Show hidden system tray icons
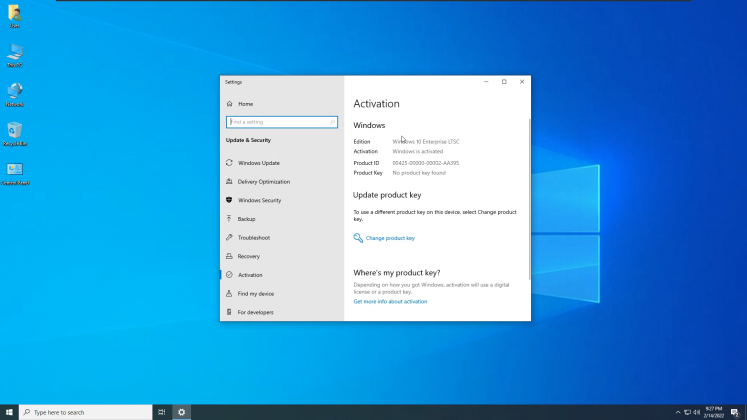 coord(678,412)
